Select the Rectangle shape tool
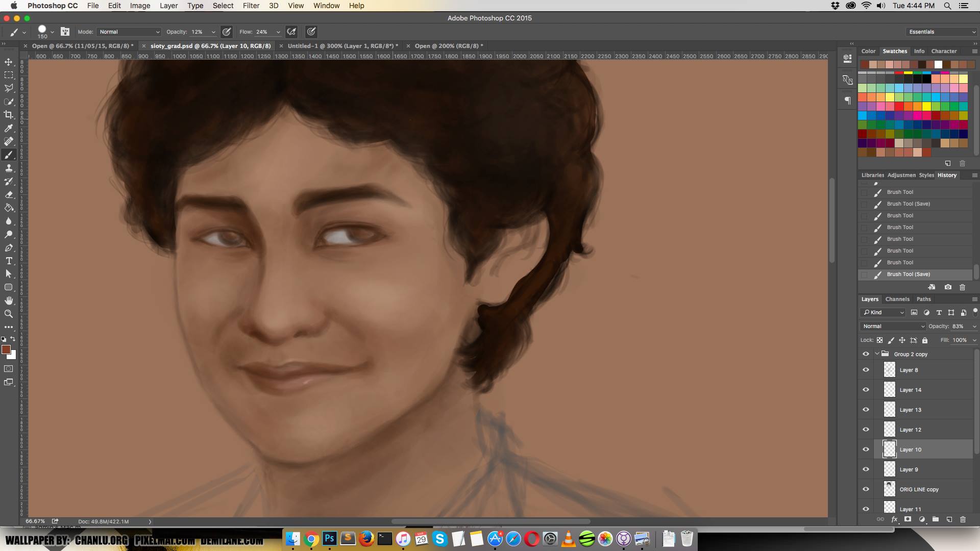Viewport: 980px width, 551px height. 9,287
